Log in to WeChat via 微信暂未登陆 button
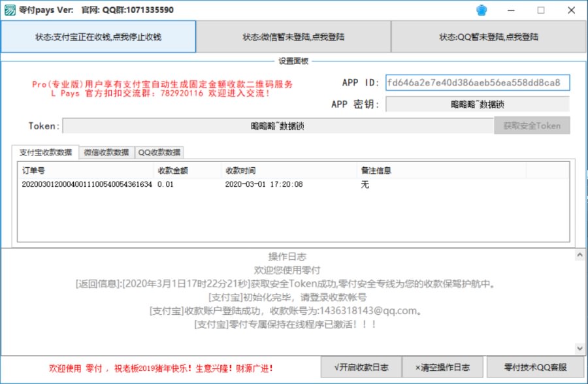 [x=293, y=37]
